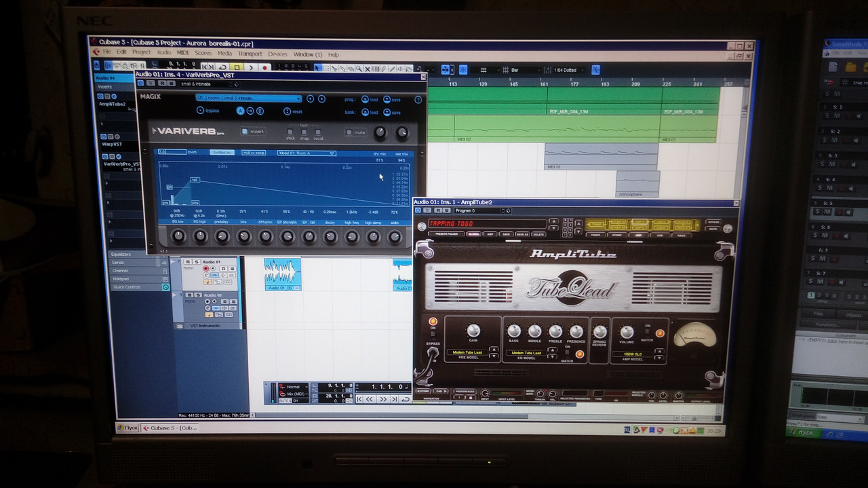Click the PRESETS FOLDER button
This screenshot has height=488, width=868.
pyautogui.click(x=446, y=234)
